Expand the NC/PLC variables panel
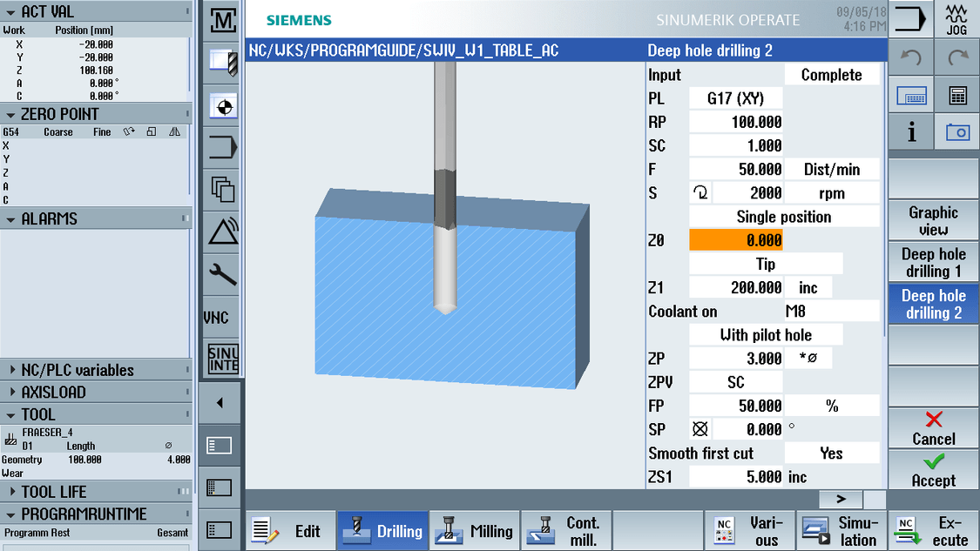This screenshot has height=551, width=980. pyautogui.click(x=12, y=370)
